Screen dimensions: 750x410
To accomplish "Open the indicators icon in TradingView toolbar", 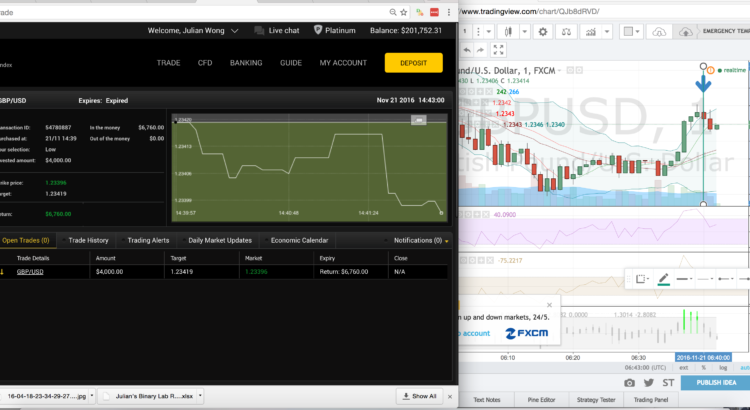I will (x=591, y=32).
